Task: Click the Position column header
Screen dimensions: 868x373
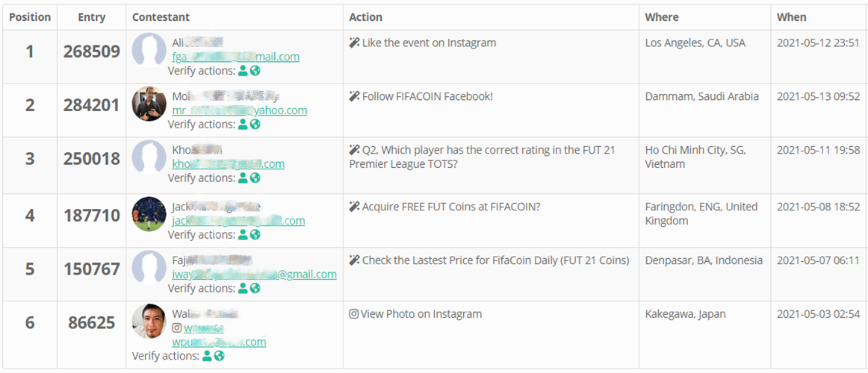Action: click(x=30, y=17)
